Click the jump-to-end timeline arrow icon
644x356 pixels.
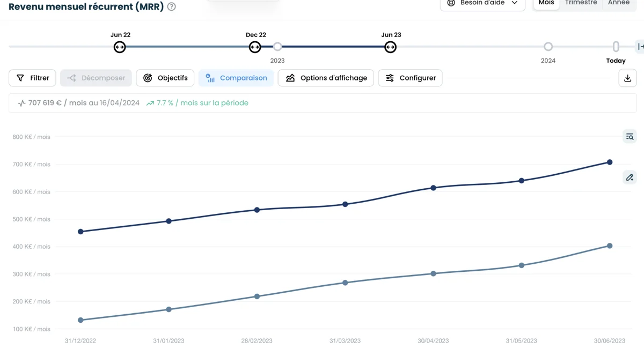640,47
